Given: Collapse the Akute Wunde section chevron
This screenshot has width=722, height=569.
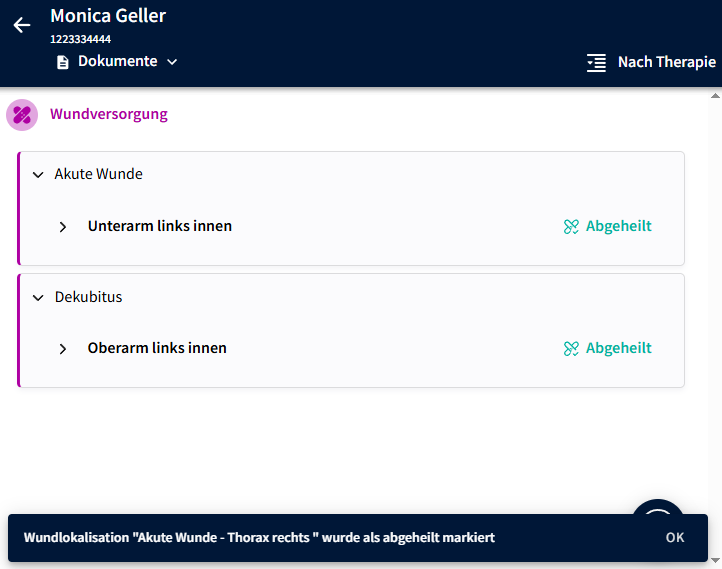Looking at the screenshot, I should 38,175.
